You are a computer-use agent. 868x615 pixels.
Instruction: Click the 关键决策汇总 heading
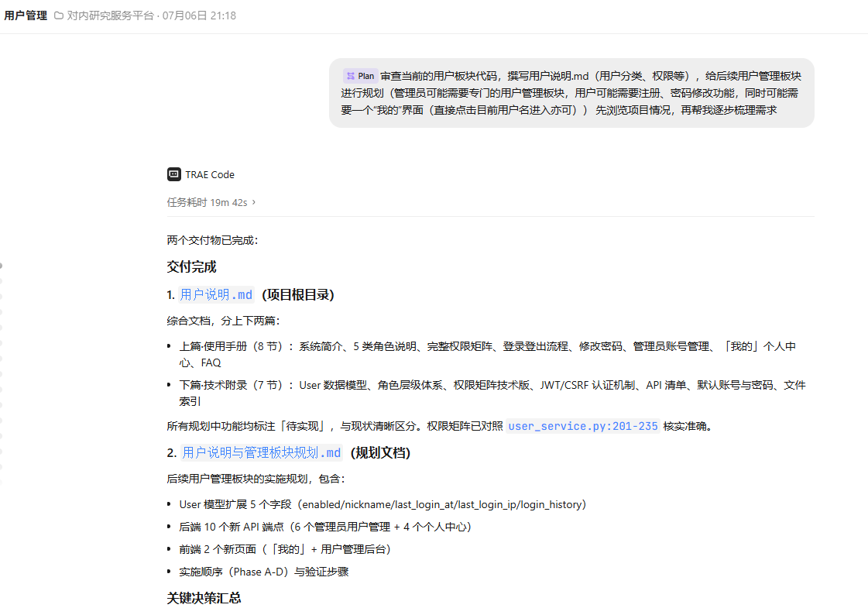coord(204,598)
